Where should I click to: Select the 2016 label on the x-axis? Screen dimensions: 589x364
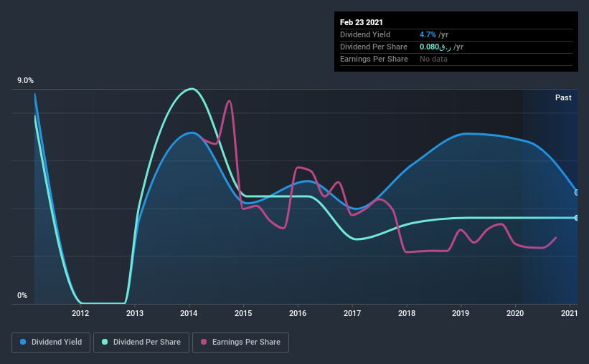point(298,313)
